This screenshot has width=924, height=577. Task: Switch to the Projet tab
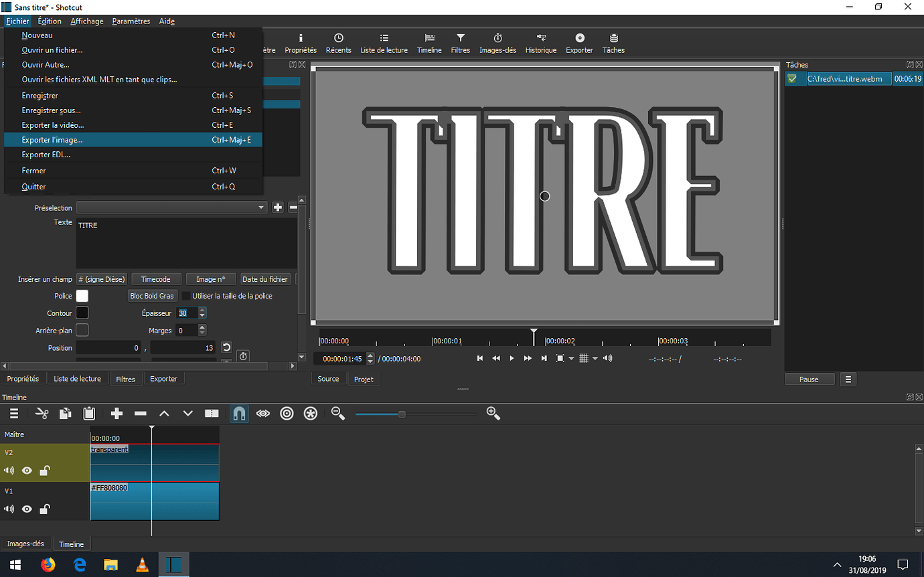click(364, 379)
